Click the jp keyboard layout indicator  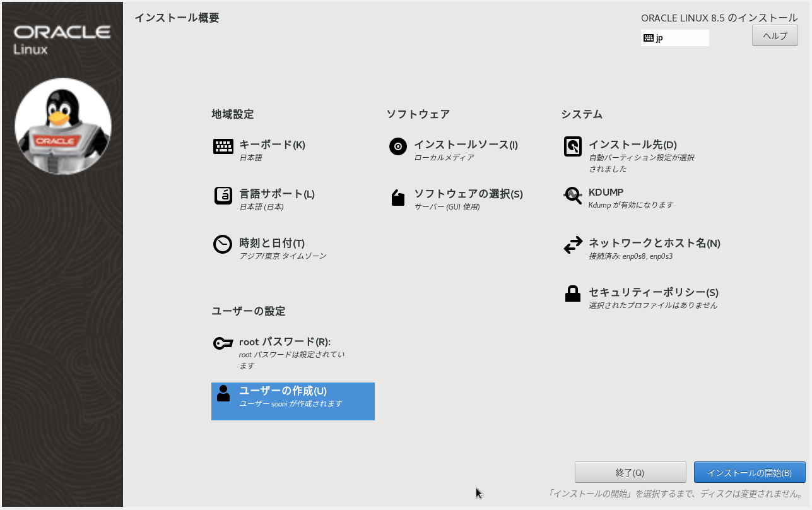(674, 38)
